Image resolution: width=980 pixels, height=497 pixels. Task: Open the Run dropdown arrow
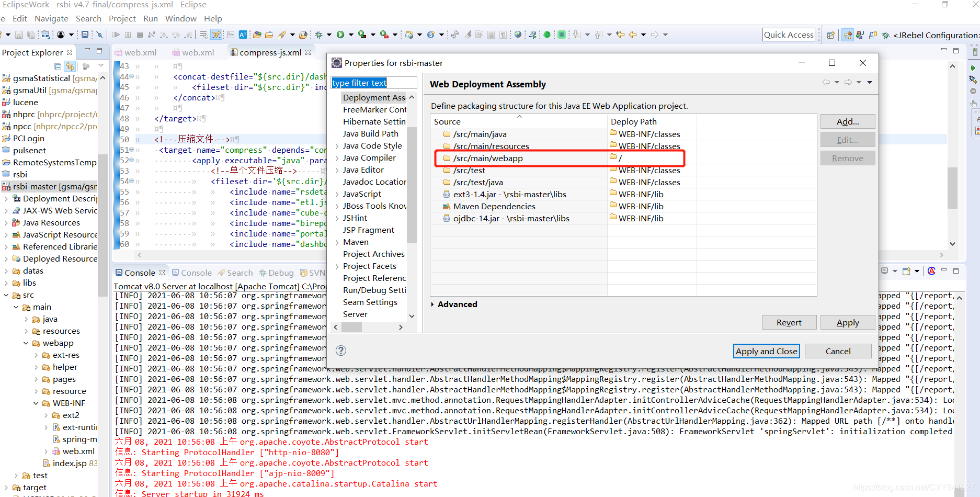(x=351, y=35)
